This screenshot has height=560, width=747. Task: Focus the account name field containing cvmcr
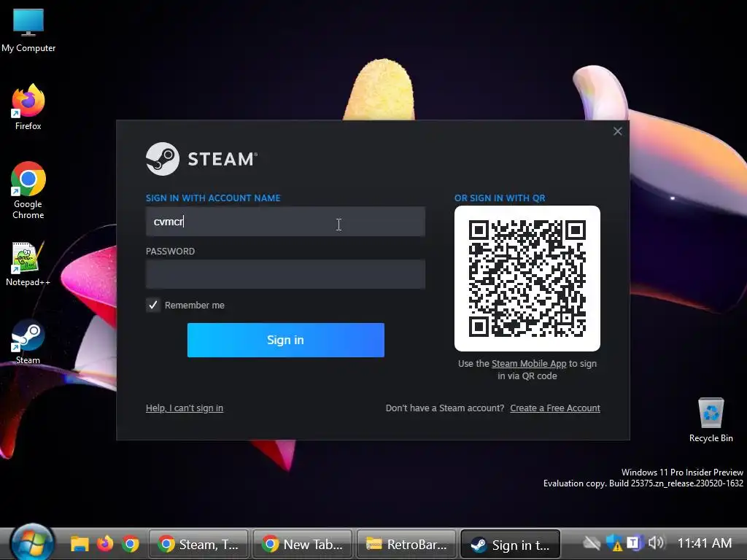pyautogui.click(x=285, y=222)
